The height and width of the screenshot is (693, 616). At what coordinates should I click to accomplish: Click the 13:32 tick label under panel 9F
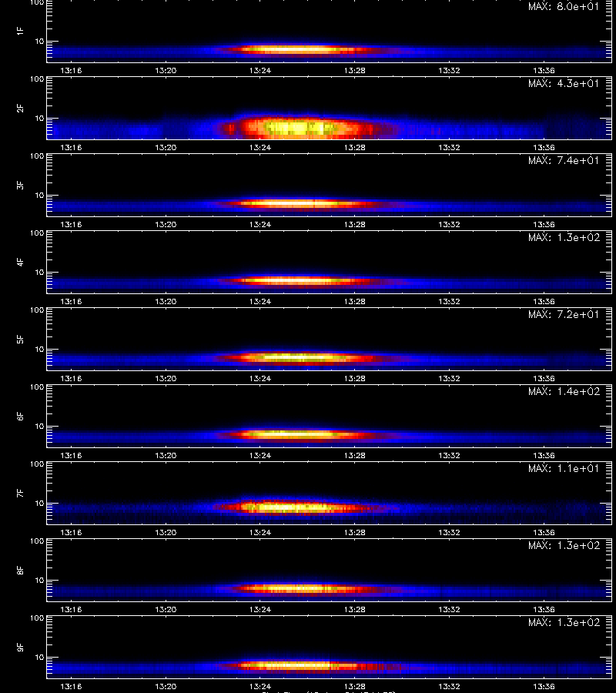(450, 686)
